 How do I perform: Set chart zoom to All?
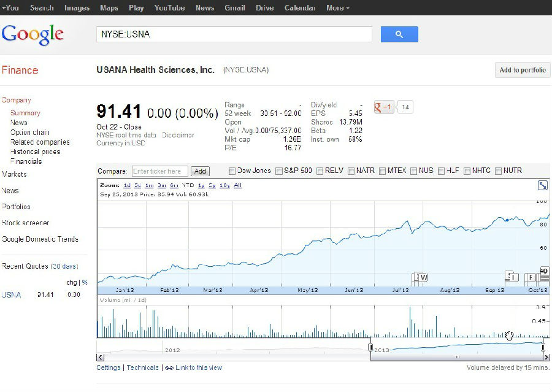tap(237, 185)
